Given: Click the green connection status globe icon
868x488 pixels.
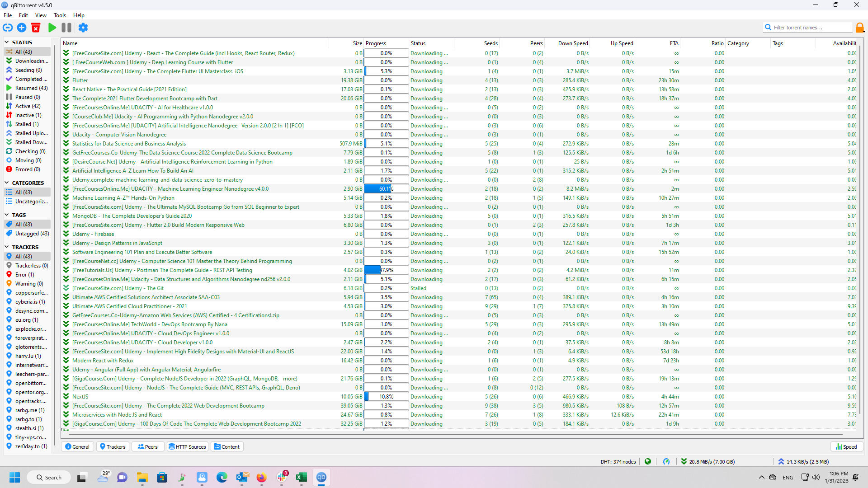Looking at the screenshot, I should (x=648, y=461).
